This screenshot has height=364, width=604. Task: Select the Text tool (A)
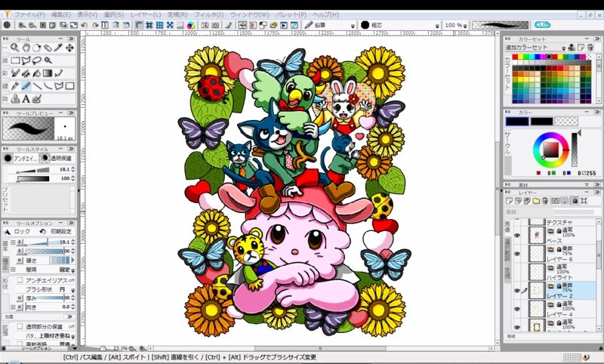click(26, 99)
